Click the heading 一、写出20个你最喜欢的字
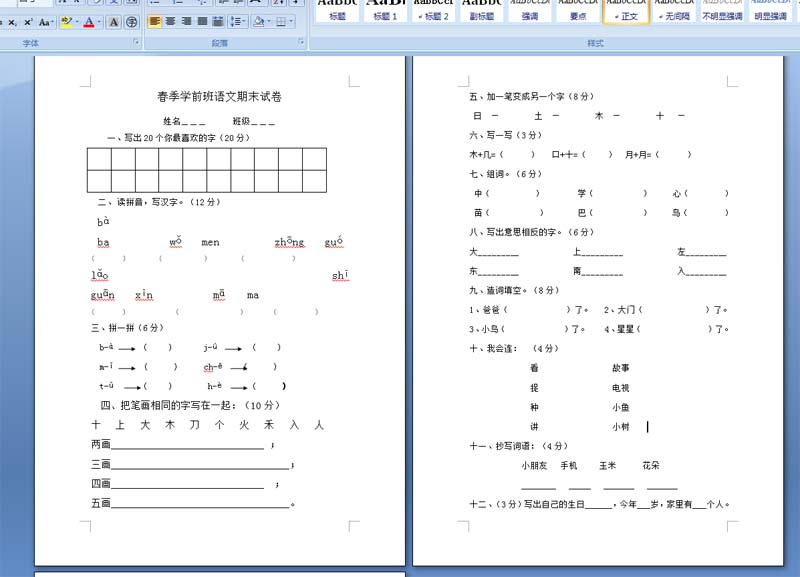The height and width of the screenshot is (577, 800). pos(178,138)
